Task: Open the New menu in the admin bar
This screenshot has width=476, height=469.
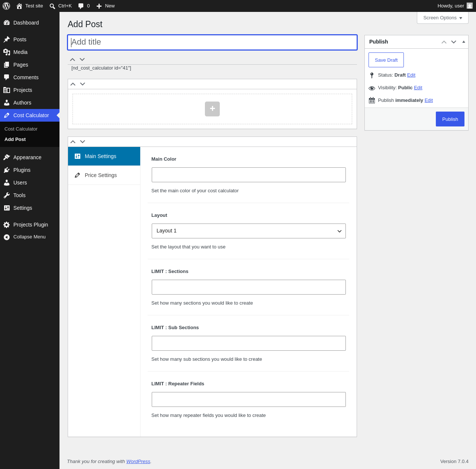Action: (106, 6)
